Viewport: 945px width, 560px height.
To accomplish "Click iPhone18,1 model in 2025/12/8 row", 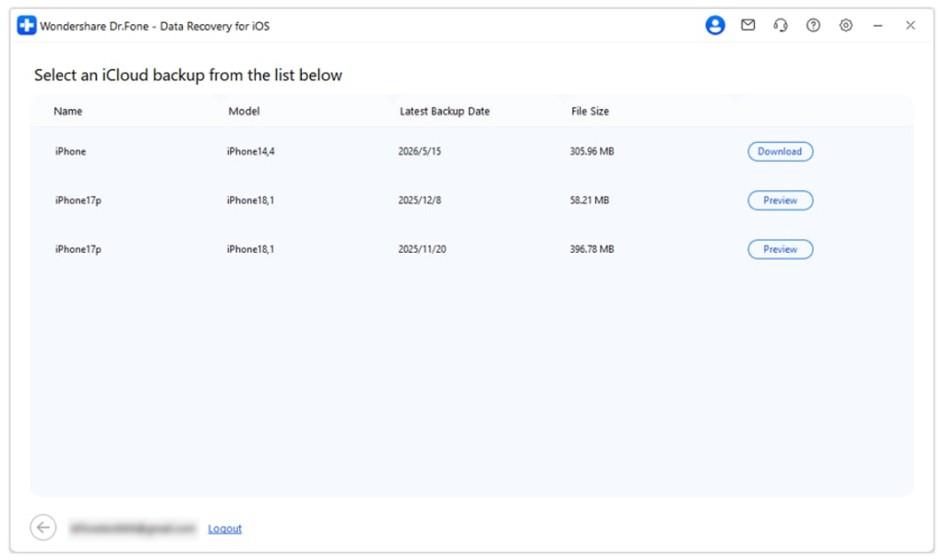I will 251,200.
